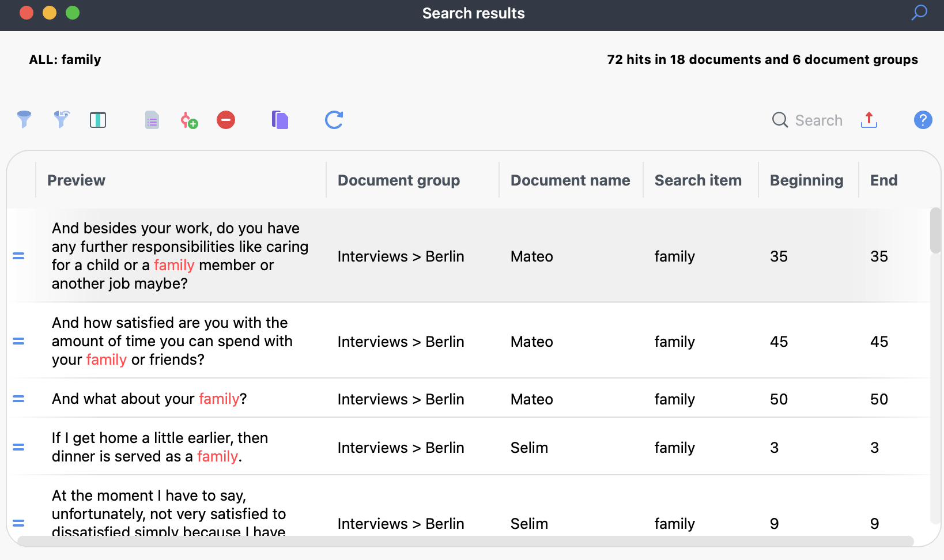This screenshot has width=944, height=560.
Task: Reset all filters with funnel-arrow icon
Action: (62, 120)
